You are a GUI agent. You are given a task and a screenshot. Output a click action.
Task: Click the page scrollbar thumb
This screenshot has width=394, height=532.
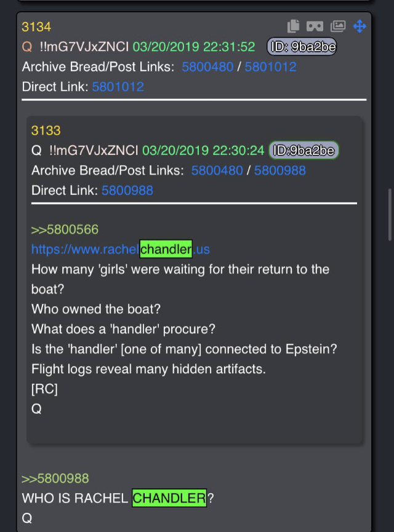click(x=390, y=215)
